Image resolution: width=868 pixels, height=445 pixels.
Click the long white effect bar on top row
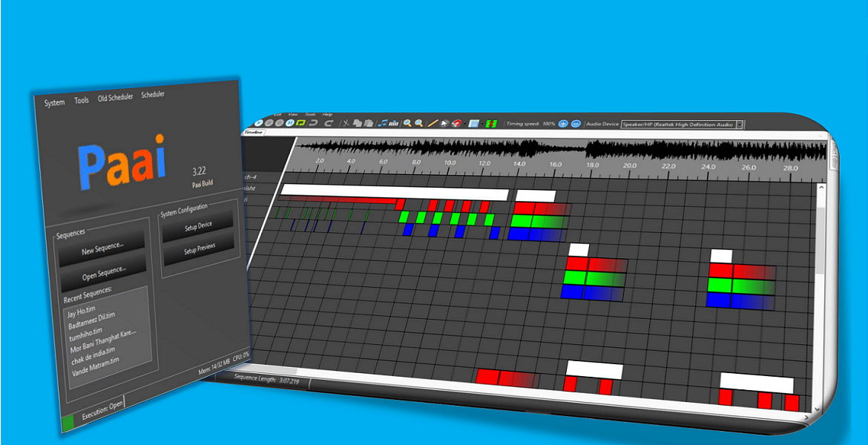coord(395,191)
